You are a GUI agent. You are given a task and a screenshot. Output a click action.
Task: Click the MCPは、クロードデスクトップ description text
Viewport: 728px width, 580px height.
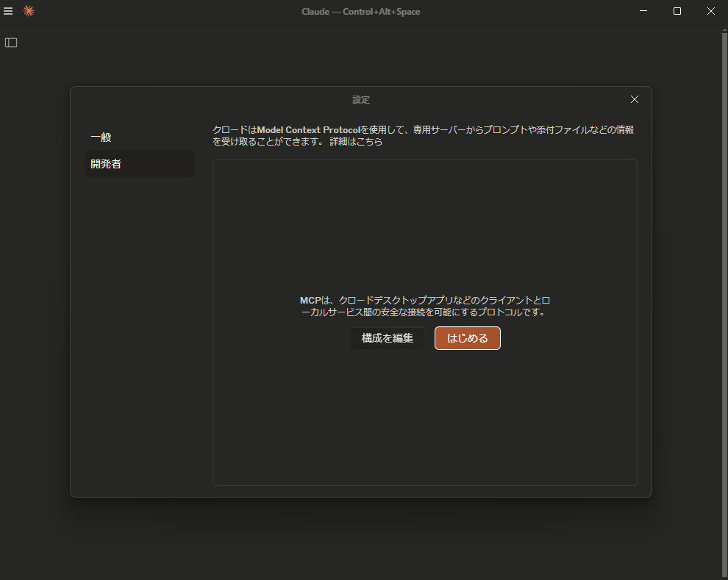click(425, 307)
